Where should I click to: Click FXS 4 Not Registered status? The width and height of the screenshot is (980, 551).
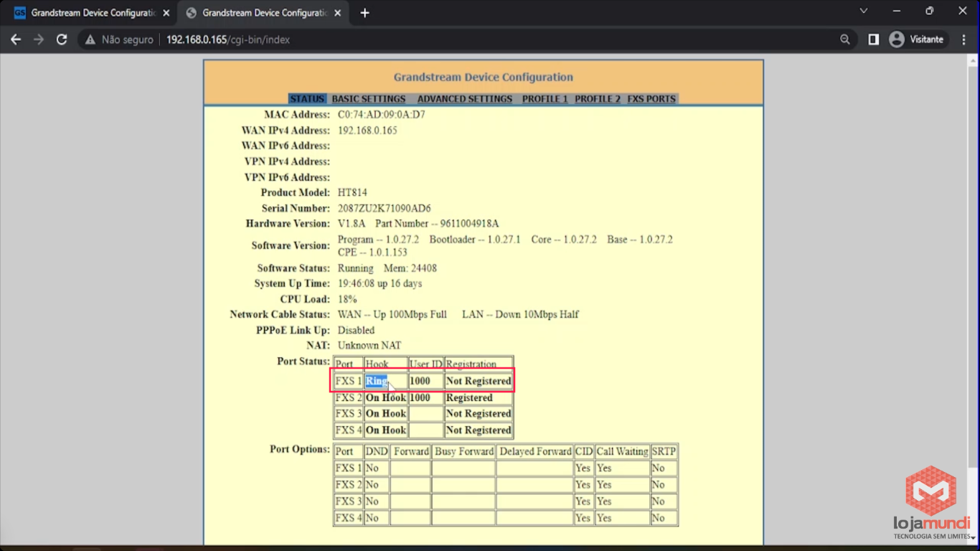click(x=479, y=430)
